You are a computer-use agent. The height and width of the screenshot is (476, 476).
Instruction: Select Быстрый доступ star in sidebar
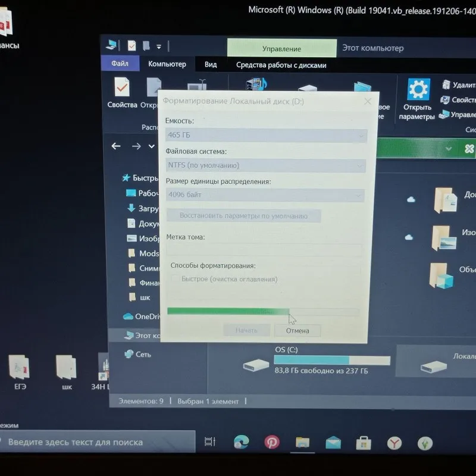[126, 177]
